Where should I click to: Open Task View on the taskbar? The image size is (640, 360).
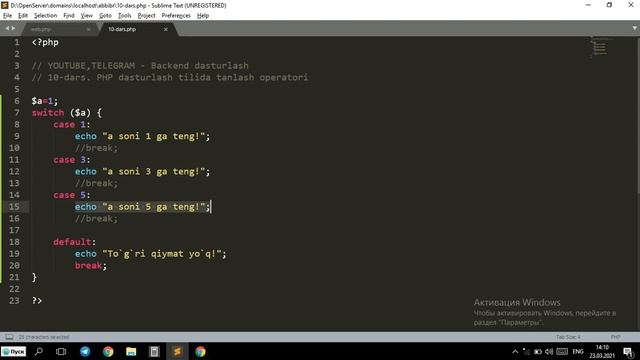coord(61,351)
